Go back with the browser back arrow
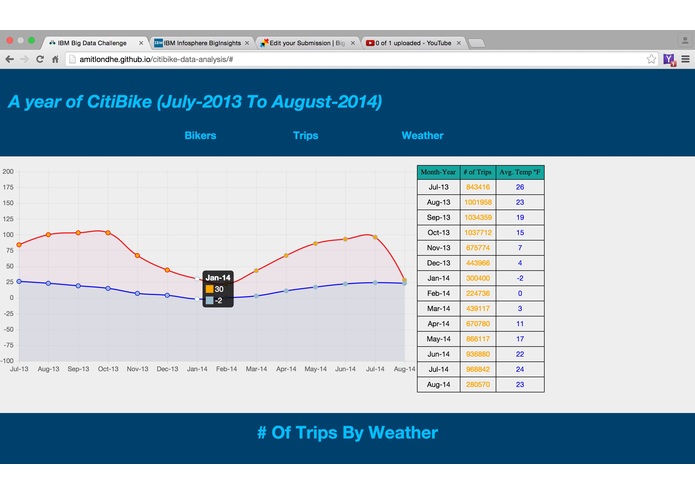This screenshot has height=494, width=695. (x=9, y=59)
